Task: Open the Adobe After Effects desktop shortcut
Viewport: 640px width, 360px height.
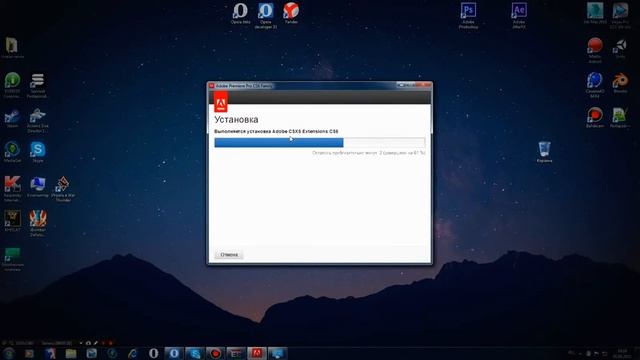Action: pyautogui.click(x=519, y=15)
